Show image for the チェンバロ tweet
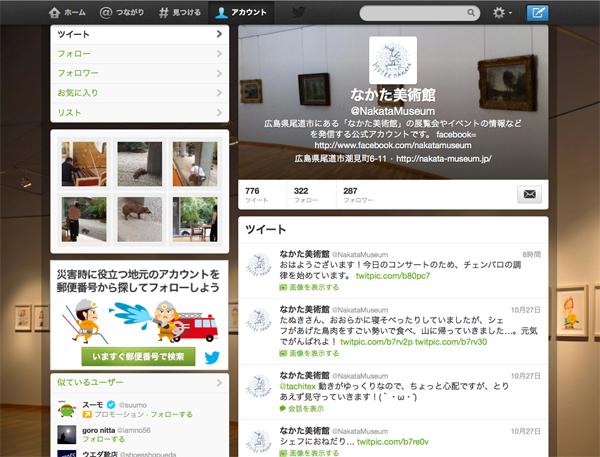 [x=310, y=287]
